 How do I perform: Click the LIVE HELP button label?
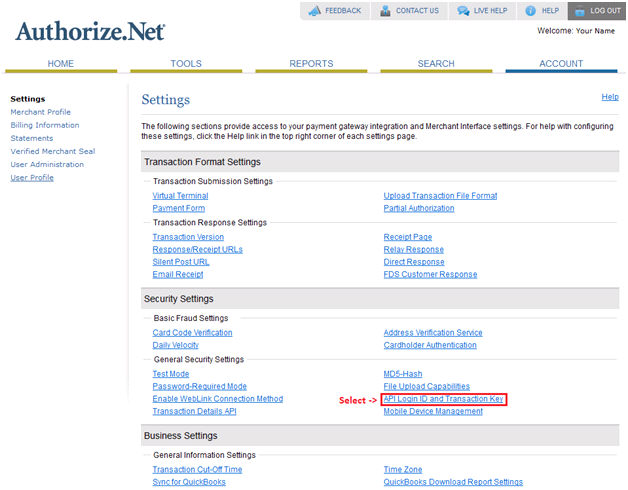pyautogui.click(x=491, y=11)
